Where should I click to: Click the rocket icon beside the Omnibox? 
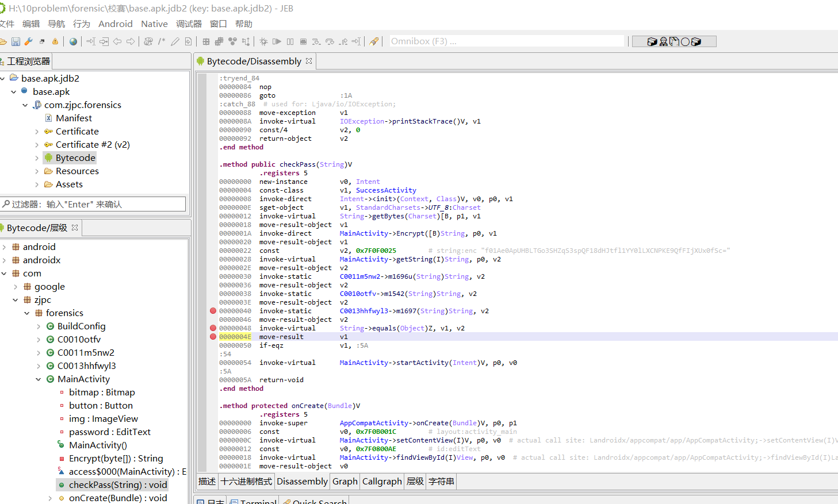(374, 41)
